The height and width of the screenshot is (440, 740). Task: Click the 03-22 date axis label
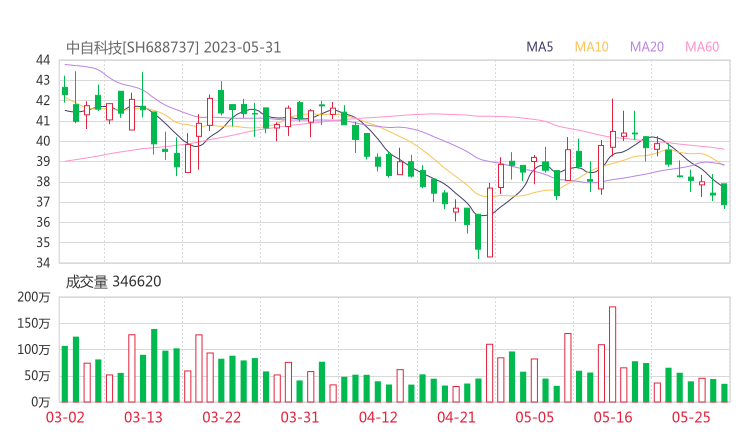[x=221, y=417]
